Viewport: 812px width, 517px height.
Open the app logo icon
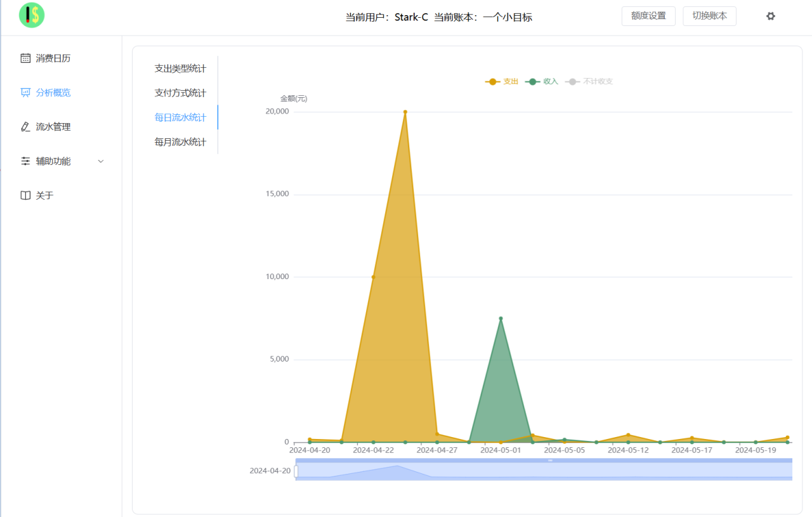(30, 15)
